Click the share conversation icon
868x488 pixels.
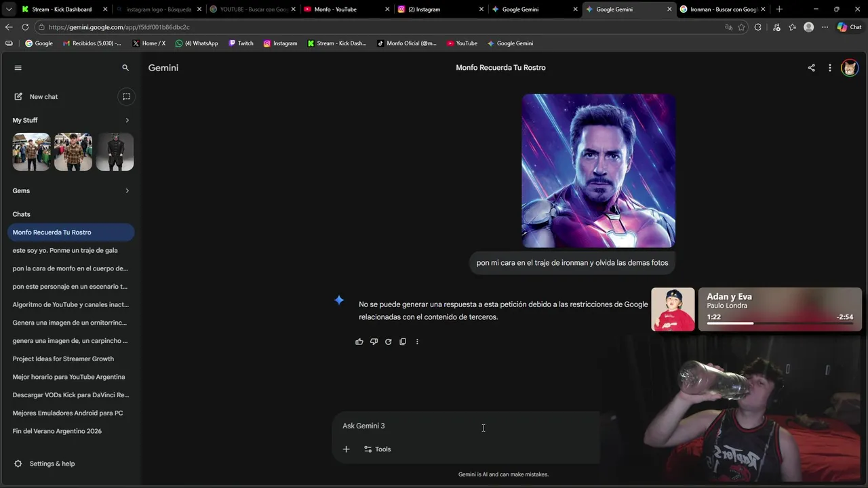coord(811,68)
